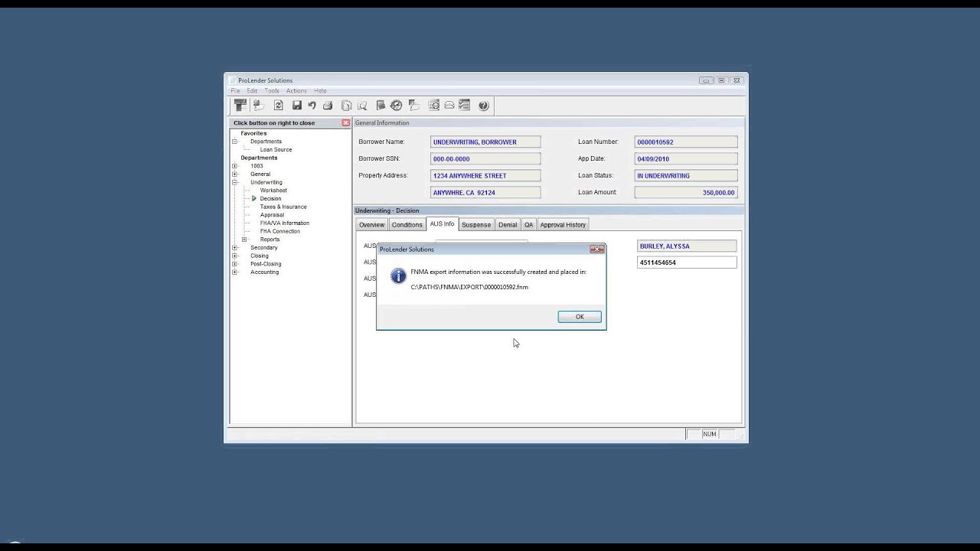
Task: Switch to the Suspense tab
Action: tap(476, 225)
